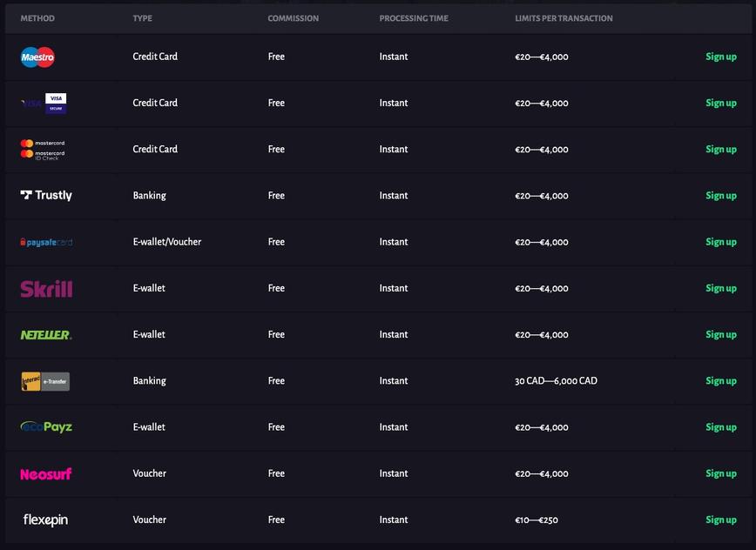Screen dimensions: 756x550
Task: Click the Commission column header
Action: [293, 18]
